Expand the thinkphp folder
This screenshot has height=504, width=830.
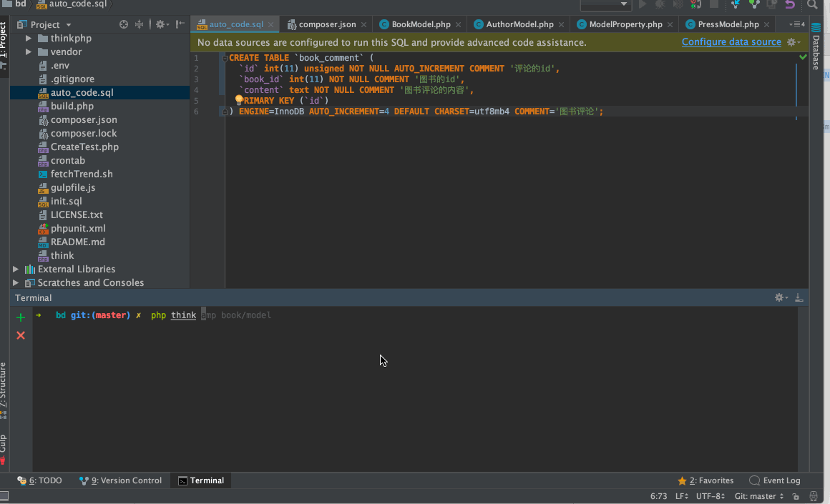[29, 38]
